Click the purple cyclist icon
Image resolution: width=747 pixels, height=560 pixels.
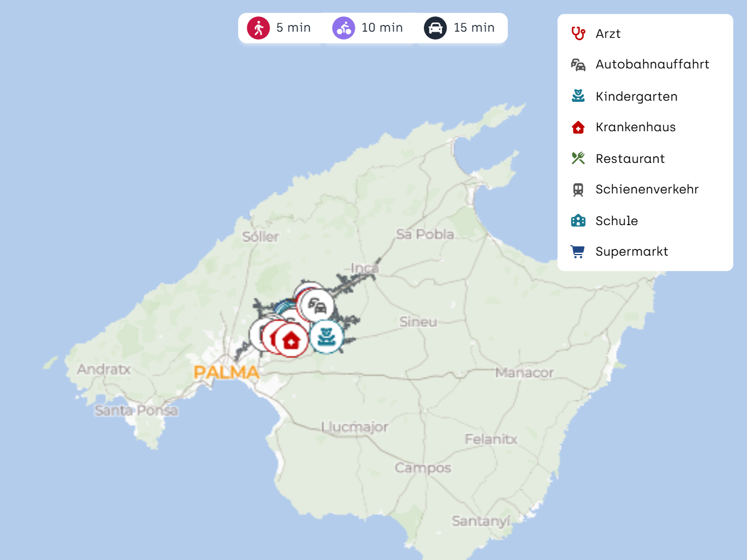pyautogui.click(x=344, y=28)
